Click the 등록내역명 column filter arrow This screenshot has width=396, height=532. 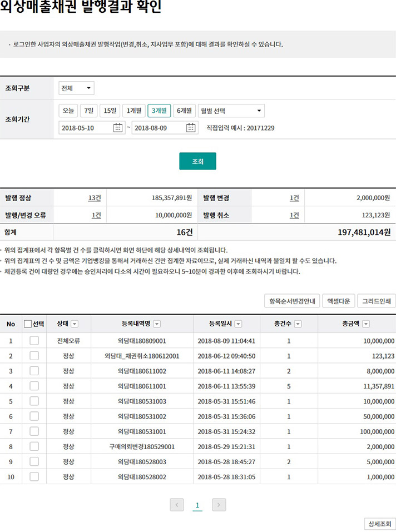point(157,324)
